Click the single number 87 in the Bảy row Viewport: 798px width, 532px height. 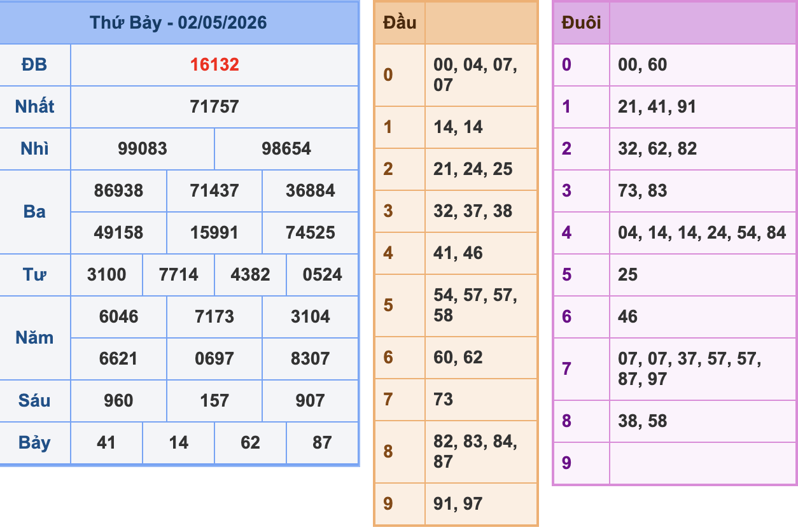[323, 443]
